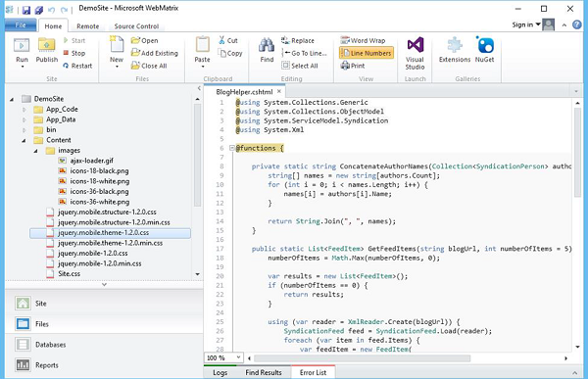The image size is (588, 379).
Task: Toggle the Line Numbers option
Action: [367, 53]
